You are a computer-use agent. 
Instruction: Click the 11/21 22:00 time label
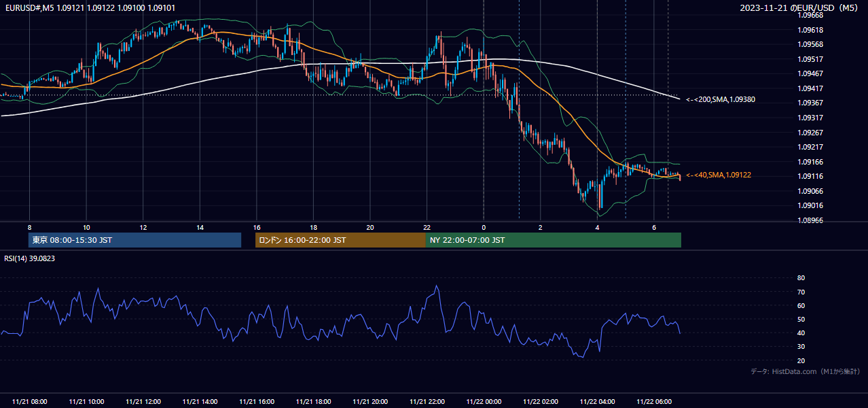click(x=427, y=402)
